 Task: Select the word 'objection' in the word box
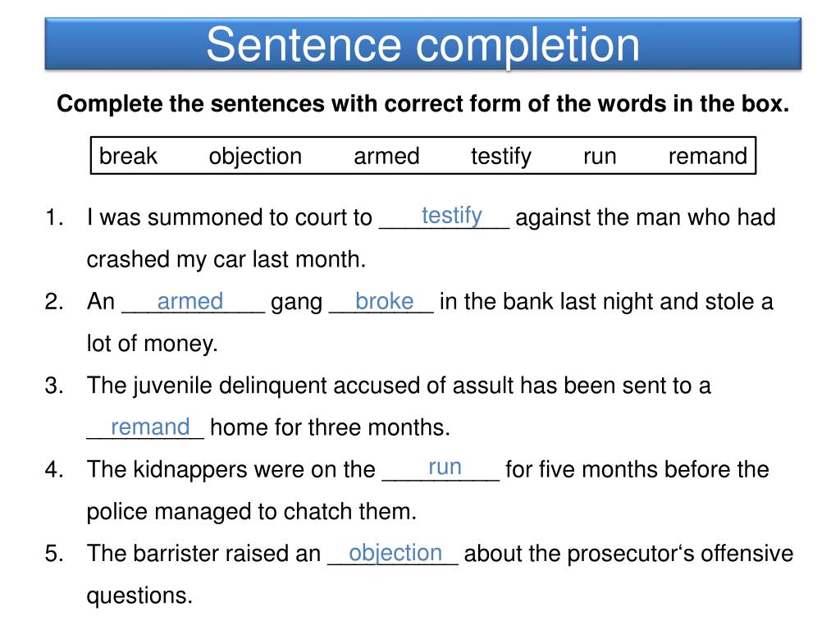[256, 157]
